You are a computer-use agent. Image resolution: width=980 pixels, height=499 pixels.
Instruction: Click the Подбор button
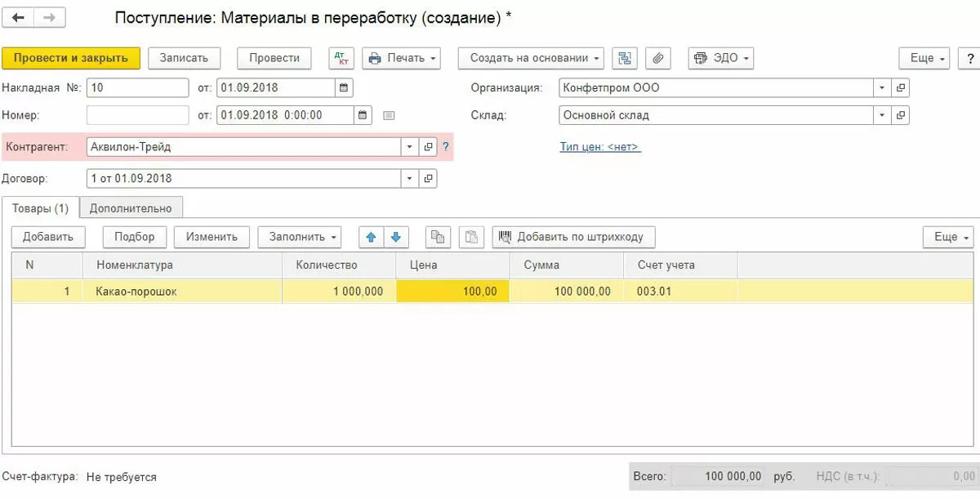[x=135, y=237]
